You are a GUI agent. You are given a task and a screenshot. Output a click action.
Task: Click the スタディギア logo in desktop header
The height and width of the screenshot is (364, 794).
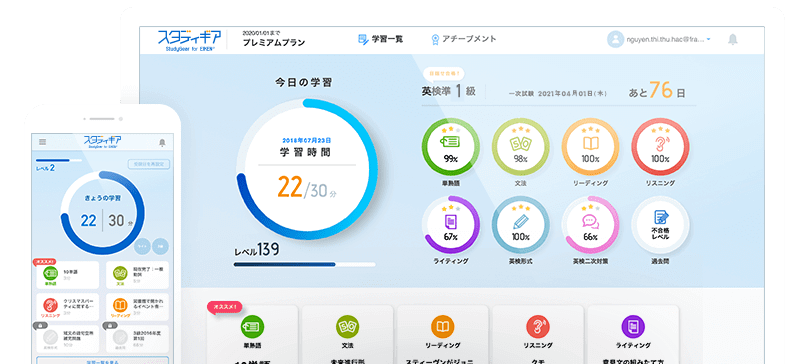click(x=189, y=39)
